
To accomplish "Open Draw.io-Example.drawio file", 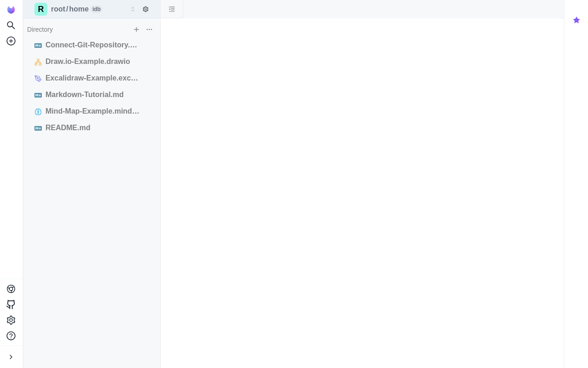I will click(92, 62).
